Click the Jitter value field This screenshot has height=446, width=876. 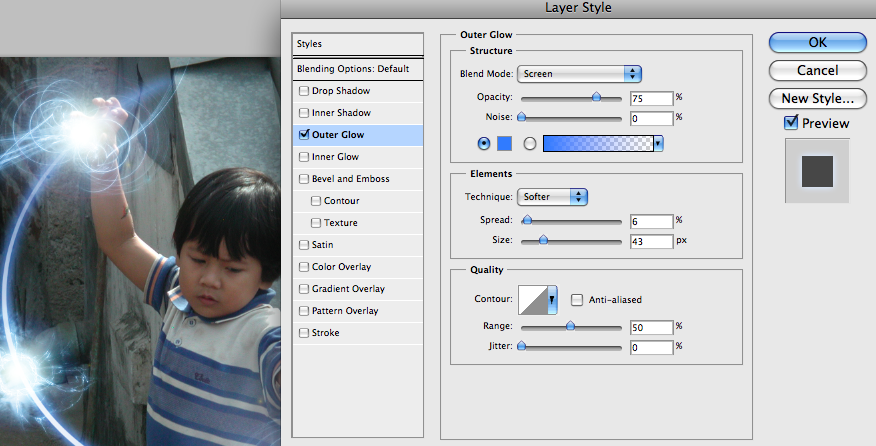click(x=651, y=348)
